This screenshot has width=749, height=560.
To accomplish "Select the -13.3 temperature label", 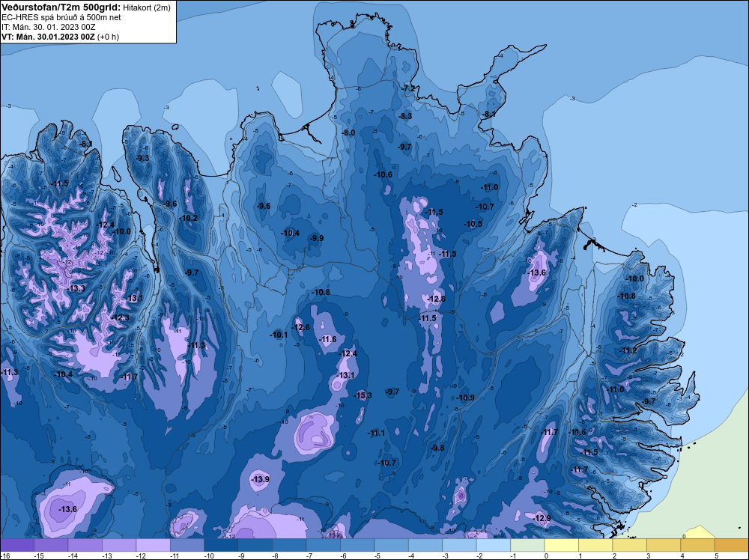I will [76, 289].
